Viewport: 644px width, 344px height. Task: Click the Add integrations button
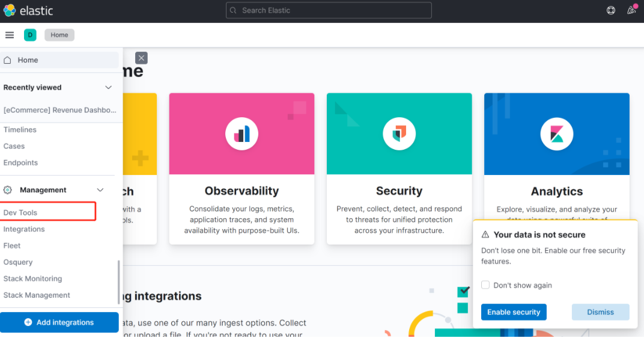[x=59, y=322]
